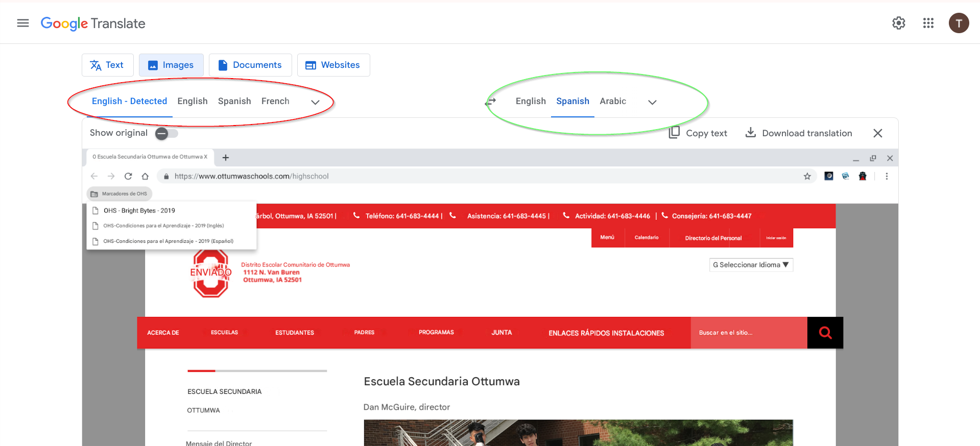Select French as source language
Image resolution: width=980 pixels, height=446 pixels.
[275, 101]
